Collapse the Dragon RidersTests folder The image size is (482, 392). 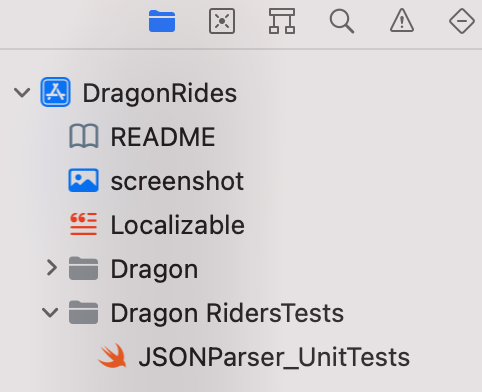(50, 312)
